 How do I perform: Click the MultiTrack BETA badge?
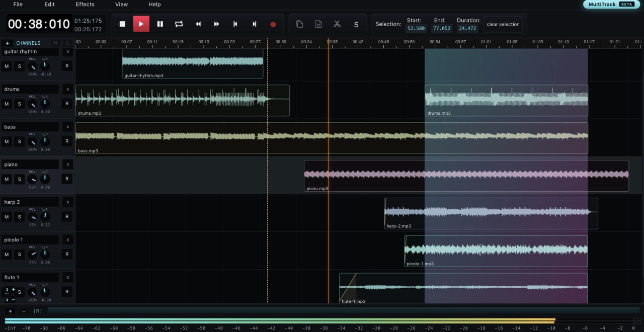point(611,4)
